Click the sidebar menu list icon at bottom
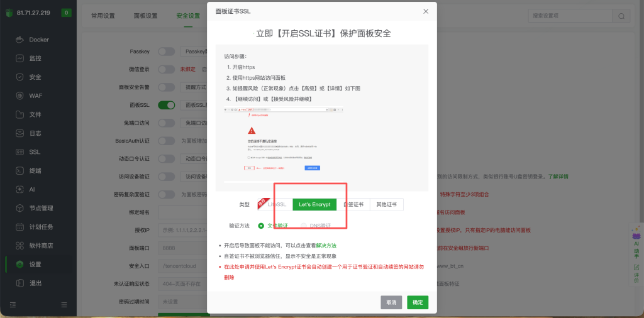Viewport: 644px width, 318px height. tap(64, 304)
